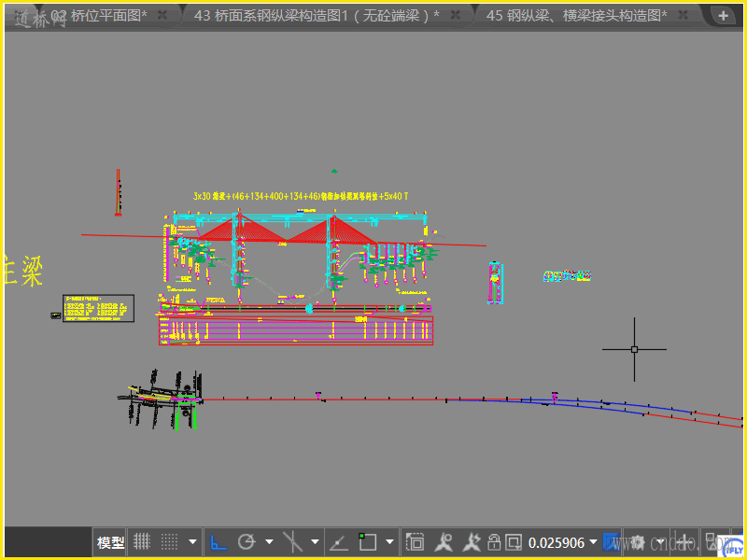Viewport: 747px width, 560px height.
Task: Click the blue annotation scale icon
Action: pos(611,542)
